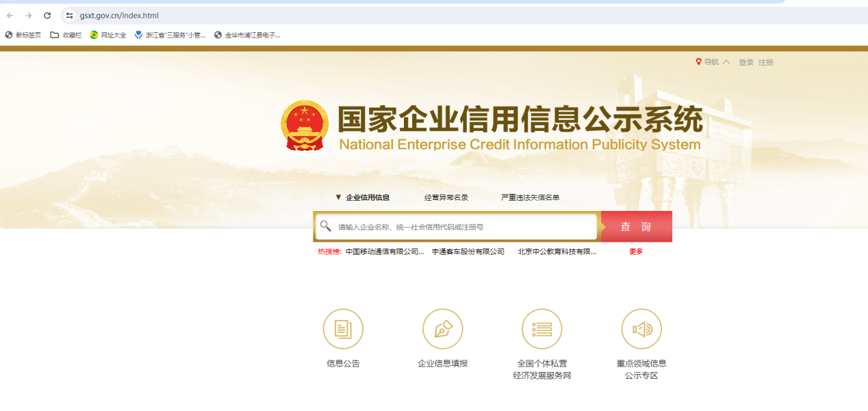Select hot search 北京中公教育科技有限
868x411 pixels.
point(557,251)
